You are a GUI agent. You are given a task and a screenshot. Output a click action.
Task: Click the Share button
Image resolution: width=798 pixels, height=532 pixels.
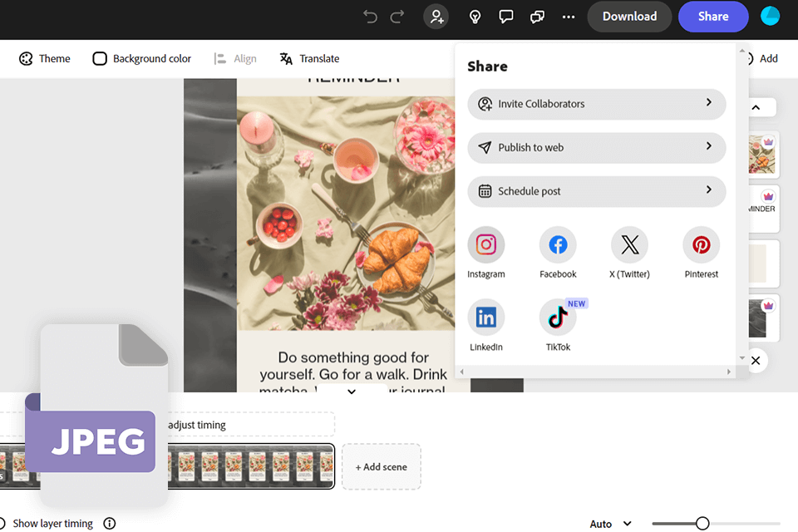(713, 17)
